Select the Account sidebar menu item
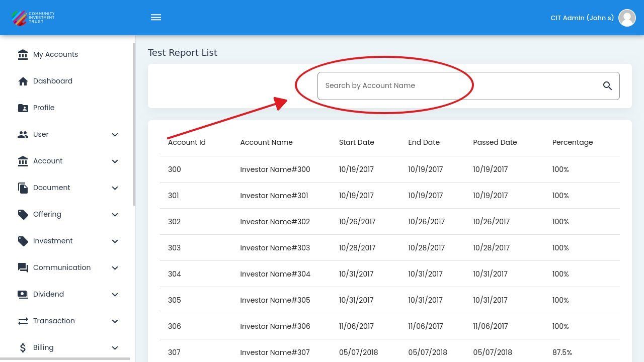Image resolution: width=644 pixels, height=362 pixels. tap(48, 161)
